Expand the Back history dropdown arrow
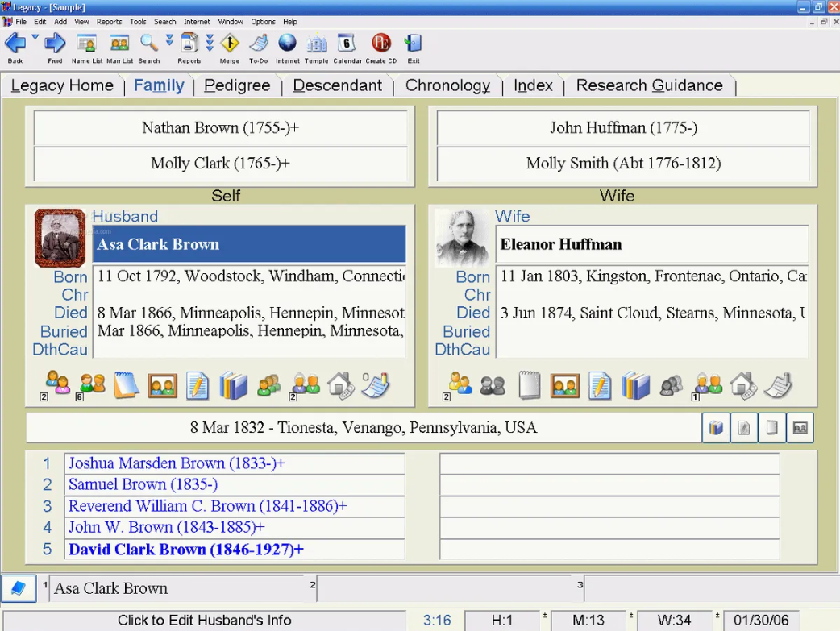840x631 pixels. (x=35, y=38)
